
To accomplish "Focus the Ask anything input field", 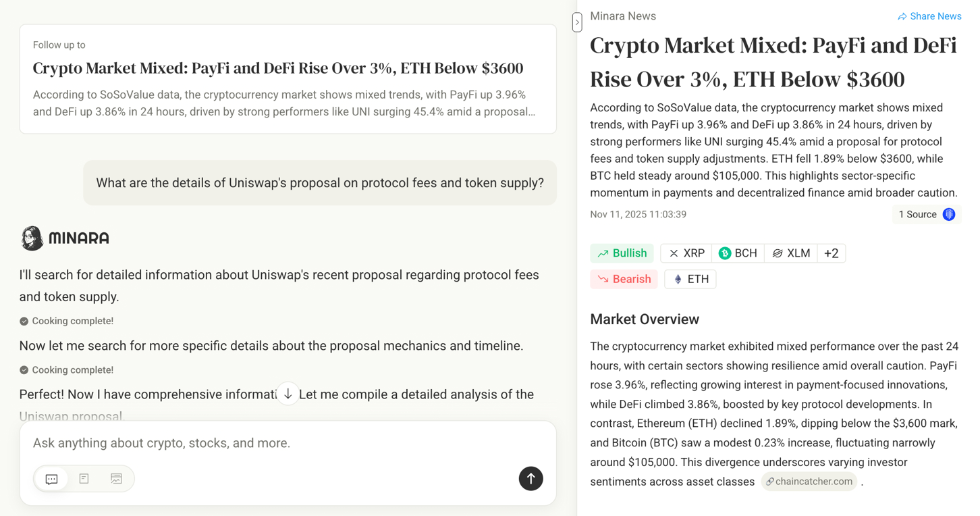I will click(x=270, y=443).
